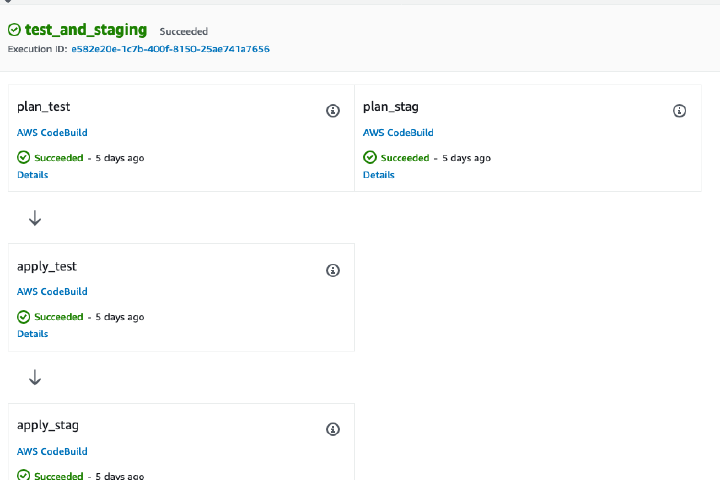Image resolution: width=720 pixels, height=480 pixels.
Task: Click plan_stag Succeeded status check icon
Action: 370,158
